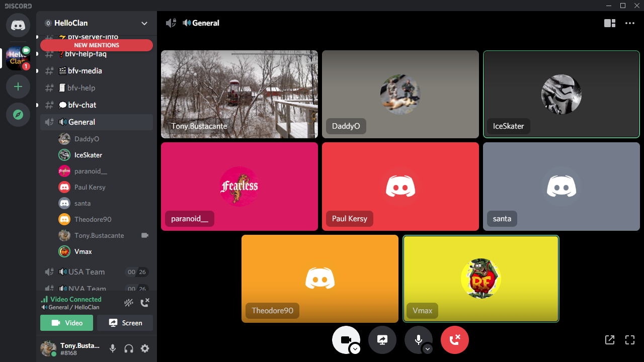Focus the santa gray tile

pos(561,187)
